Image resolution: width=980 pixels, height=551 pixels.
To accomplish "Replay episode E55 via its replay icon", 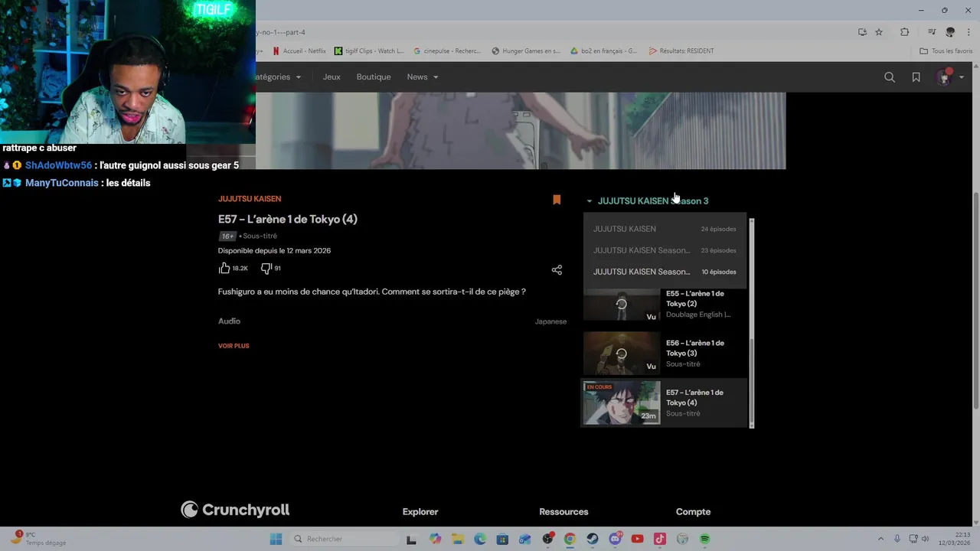I will pyautogui.click(x=622, y=304).
